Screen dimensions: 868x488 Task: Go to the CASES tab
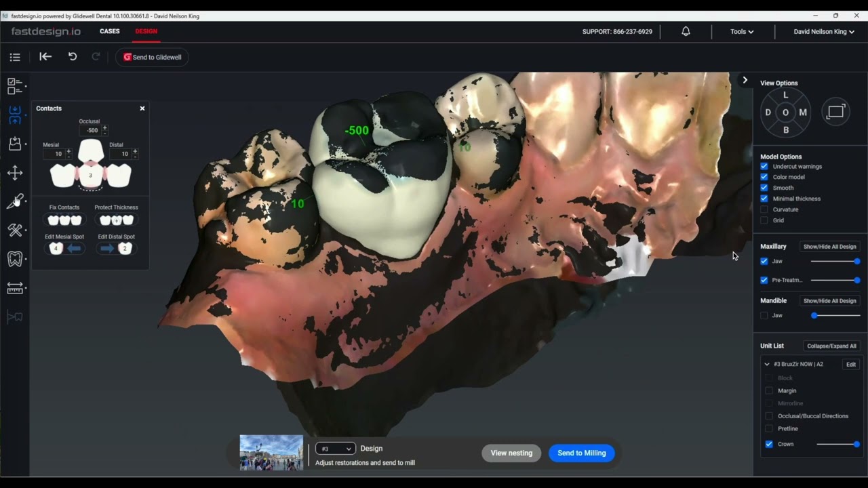110,31
